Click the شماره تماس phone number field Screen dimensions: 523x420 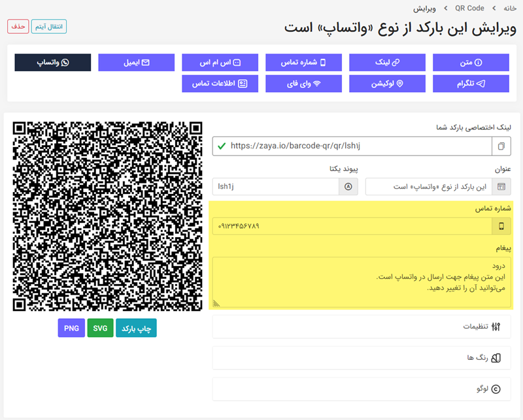pos(352,227)
